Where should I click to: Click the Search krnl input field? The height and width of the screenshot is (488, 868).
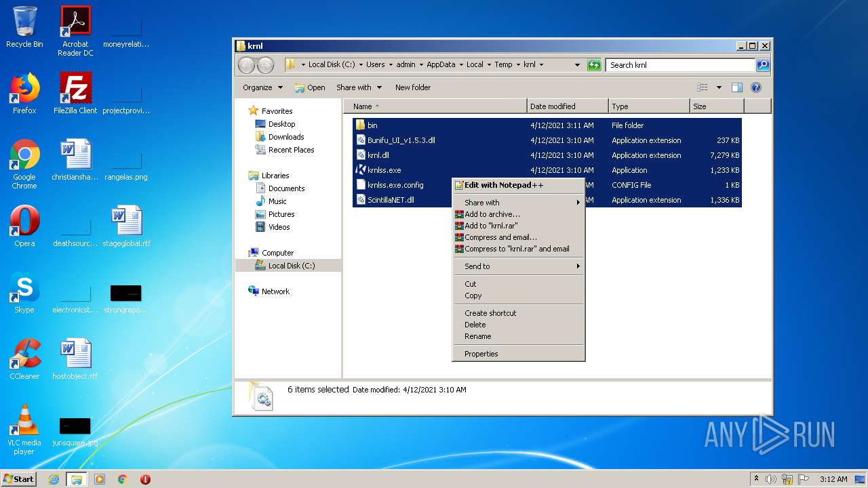[679, 65]
